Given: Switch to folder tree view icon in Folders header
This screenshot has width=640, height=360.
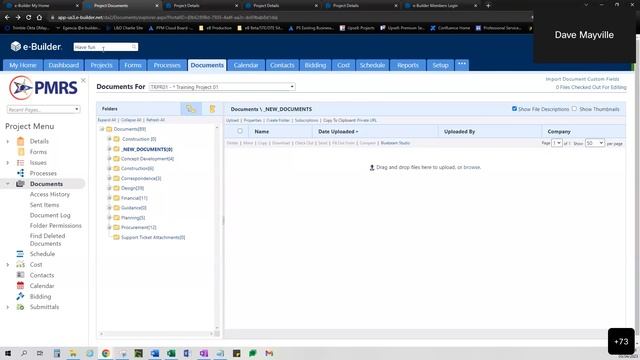Looking at the screenshot, I should pyautogui.click(x=191, y=109).
